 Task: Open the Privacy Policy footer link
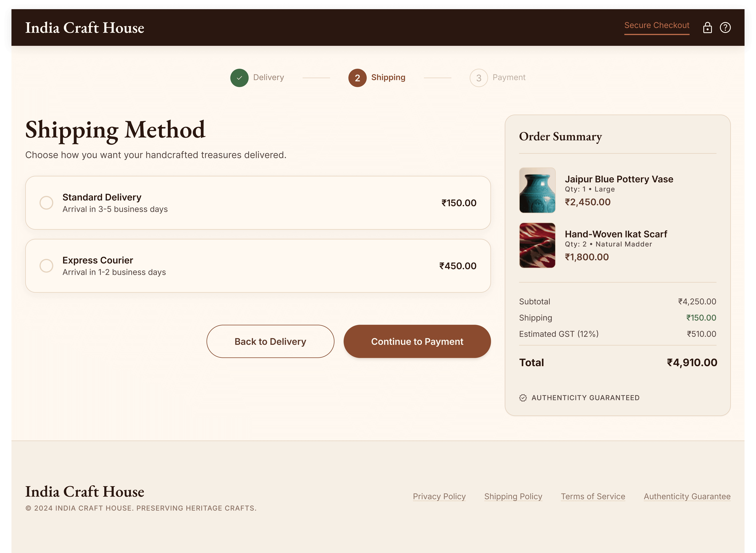coord(439,496)
